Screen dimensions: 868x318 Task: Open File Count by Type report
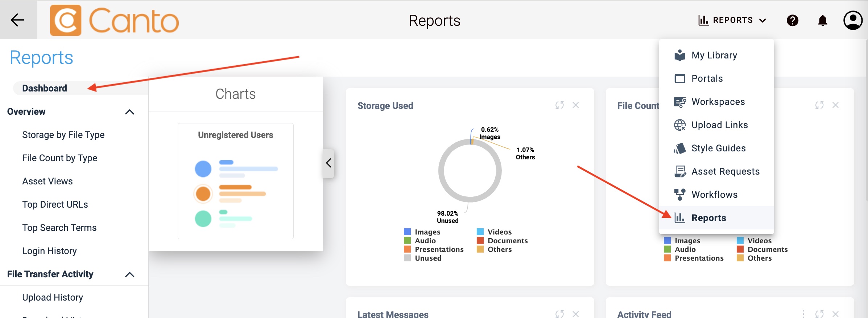point(60,158)
